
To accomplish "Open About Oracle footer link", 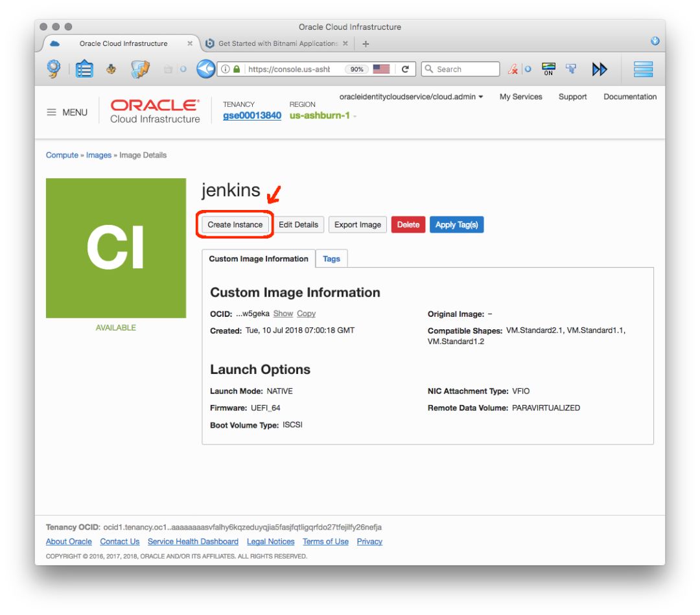I will pyautogui.click(x=69, y=541).
